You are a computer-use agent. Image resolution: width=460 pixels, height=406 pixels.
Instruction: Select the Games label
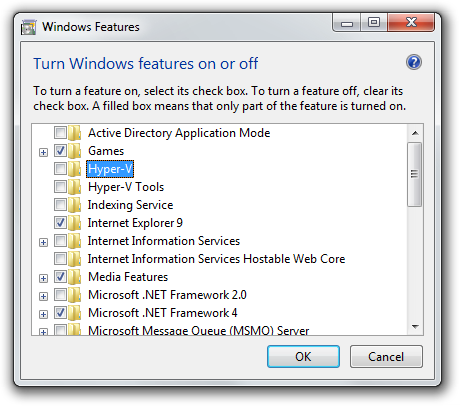coord(106,151)
